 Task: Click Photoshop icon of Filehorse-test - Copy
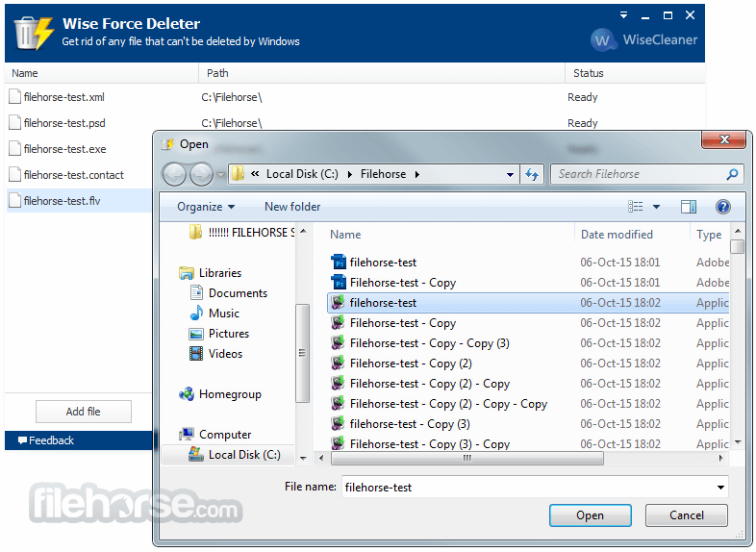point(339,283)
